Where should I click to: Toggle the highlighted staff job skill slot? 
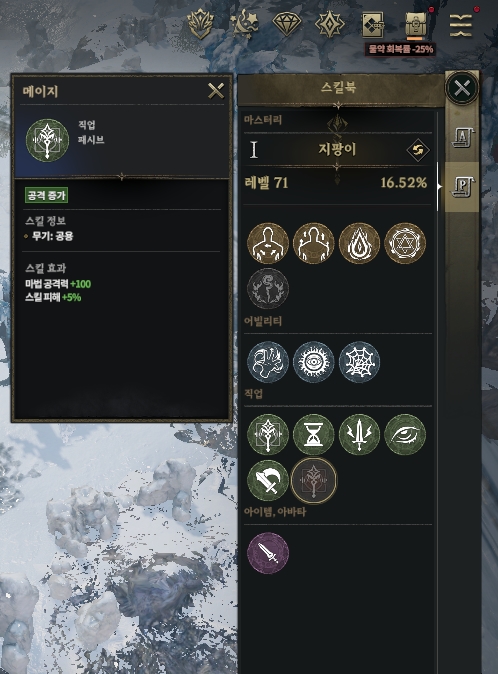point(314,480)
